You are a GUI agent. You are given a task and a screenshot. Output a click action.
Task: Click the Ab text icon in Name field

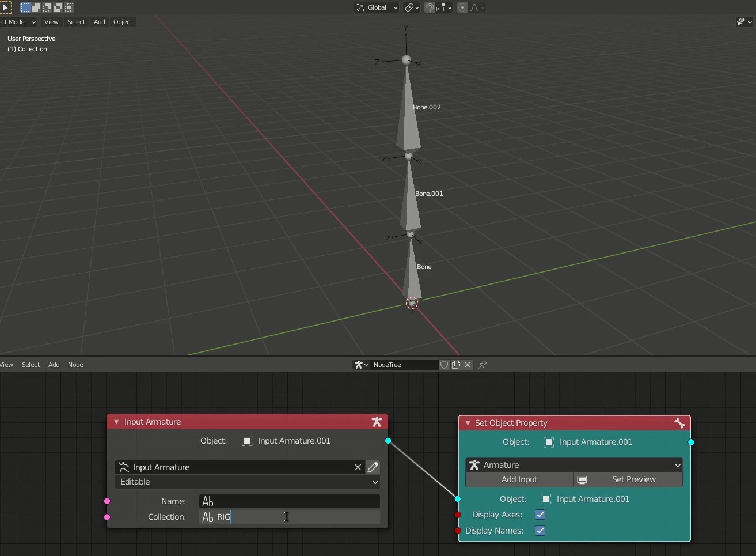(x=208, y=501)
